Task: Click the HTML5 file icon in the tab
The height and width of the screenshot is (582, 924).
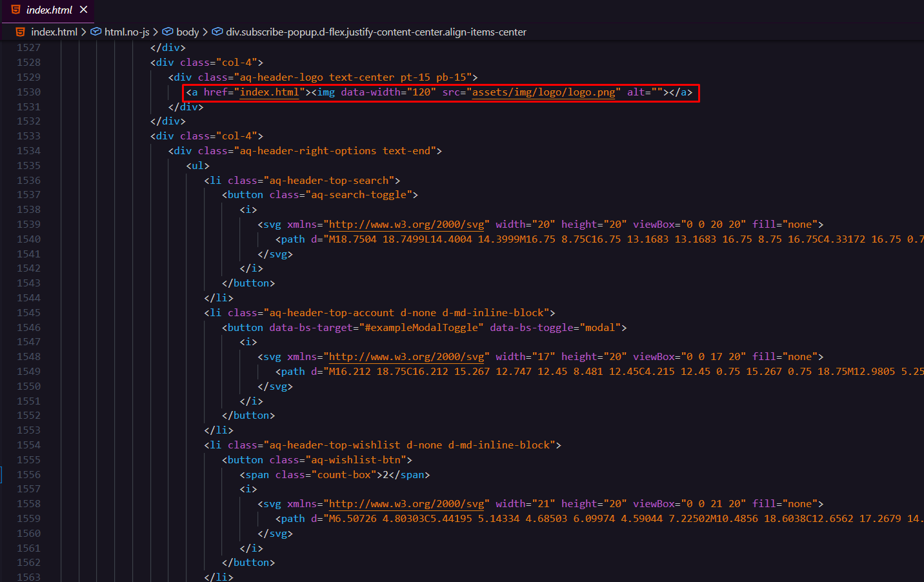Action: click(x=15, y=10)
